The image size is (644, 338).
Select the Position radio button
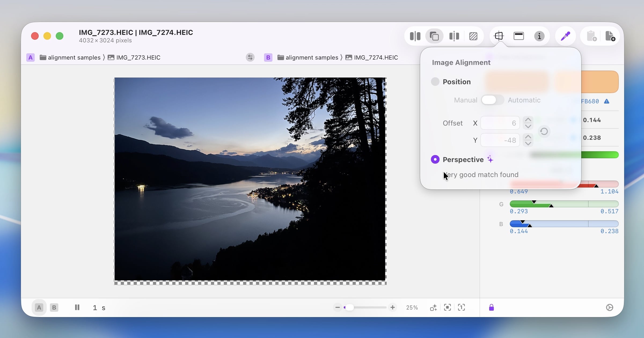click(435, 82)
